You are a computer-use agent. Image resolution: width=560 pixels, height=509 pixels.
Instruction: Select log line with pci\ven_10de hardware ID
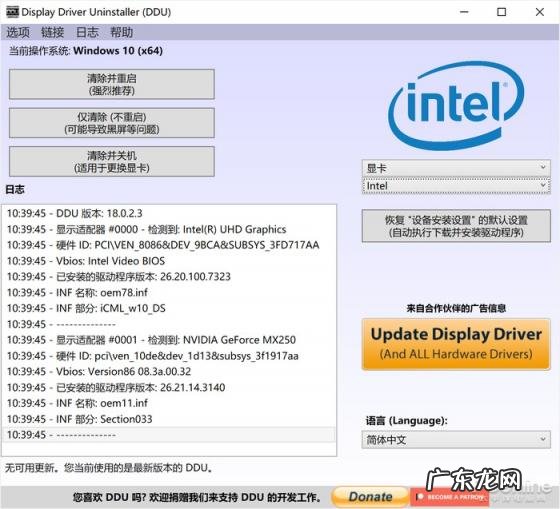[169, 356]
